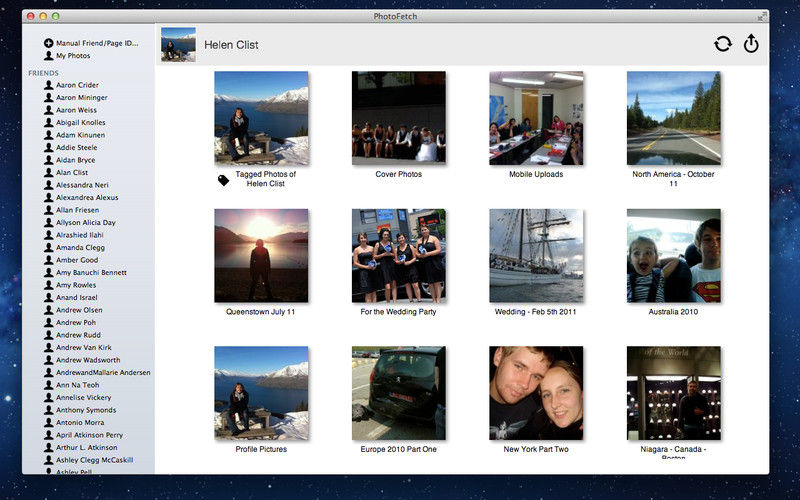Open the Cover Photos album thumbnail
The height and width of the screenshot is (500, 800).
coord(398,118)
